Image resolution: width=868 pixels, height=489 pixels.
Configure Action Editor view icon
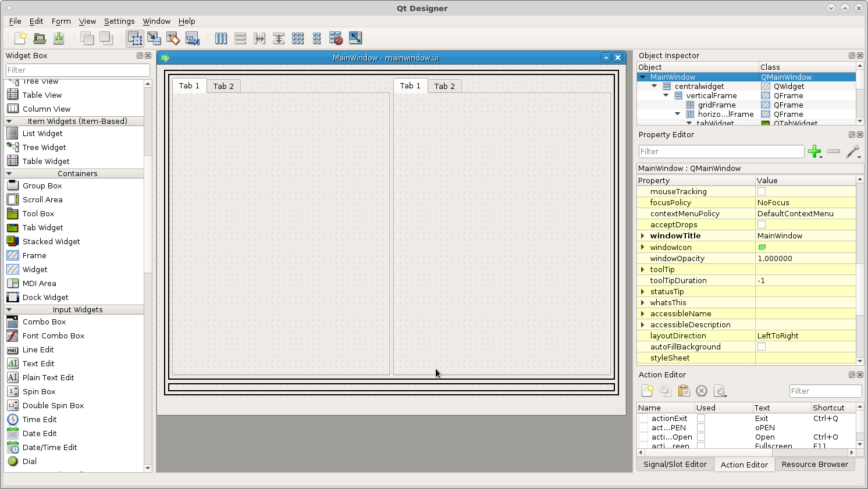720,391
